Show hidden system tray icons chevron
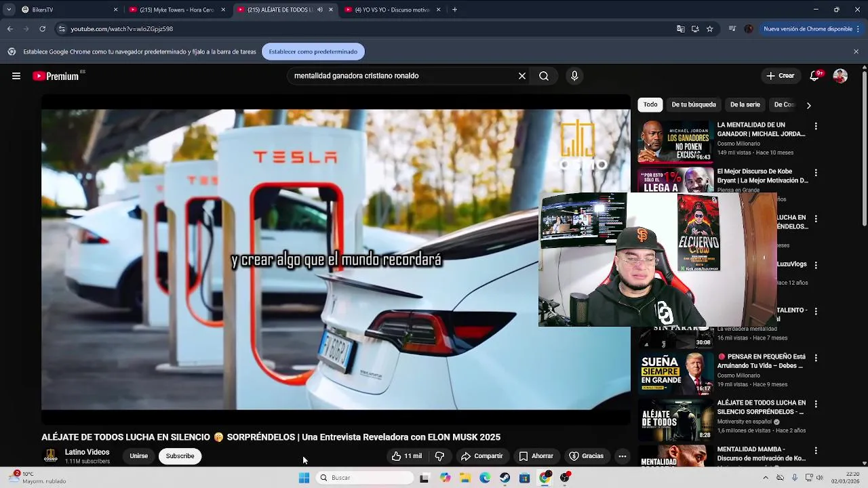Viewport: 868px width, 488px height. point(766,478)
